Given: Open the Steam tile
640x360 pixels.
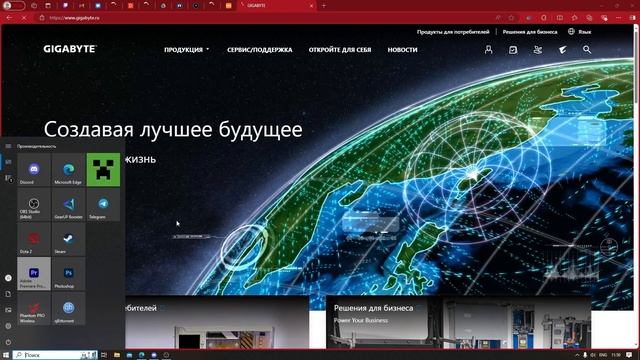Looking at the screenshot, I should tap(69, 239).
